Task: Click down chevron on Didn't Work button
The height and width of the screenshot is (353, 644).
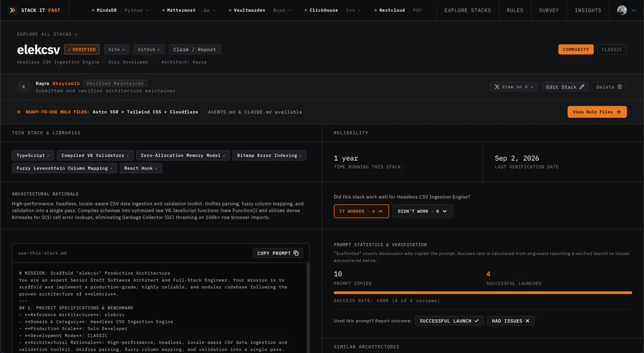Action: [445, 211]
